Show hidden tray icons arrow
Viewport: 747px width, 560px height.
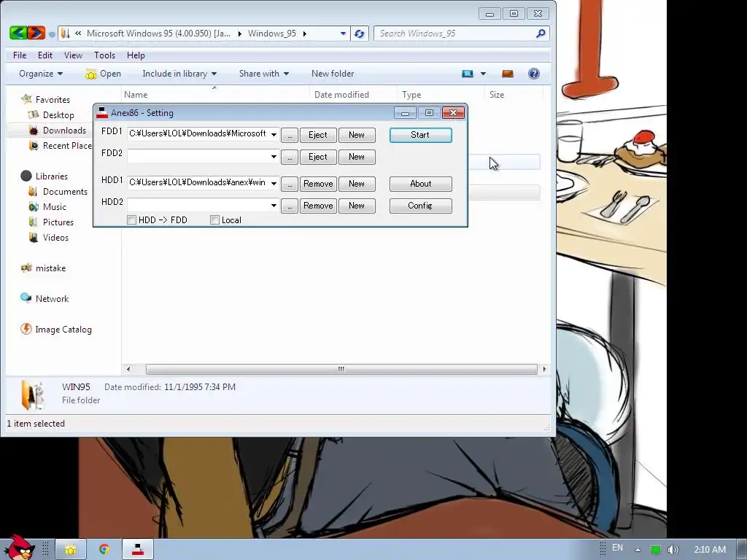(x=638, y=550)
